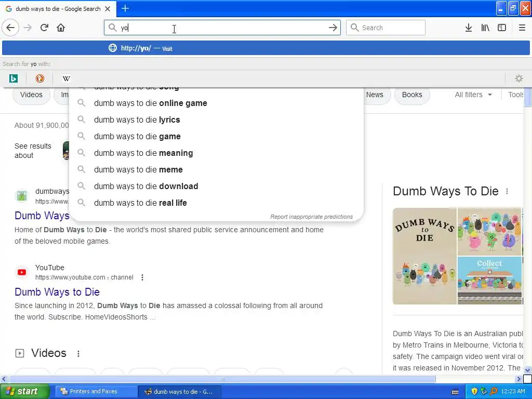Viewport: 532px width, 399px height.
Task: Select the Videos filter chip
Action: (x=31, y=95)
